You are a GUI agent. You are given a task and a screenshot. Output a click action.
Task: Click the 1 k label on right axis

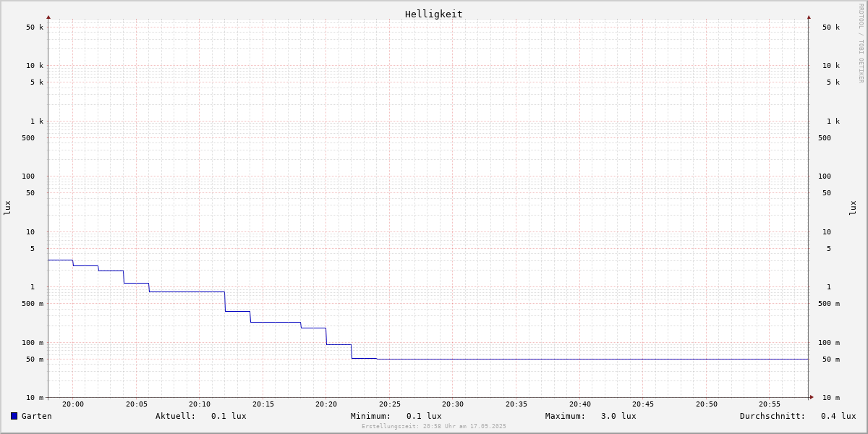pyautogui.click(x=833, y=122)
